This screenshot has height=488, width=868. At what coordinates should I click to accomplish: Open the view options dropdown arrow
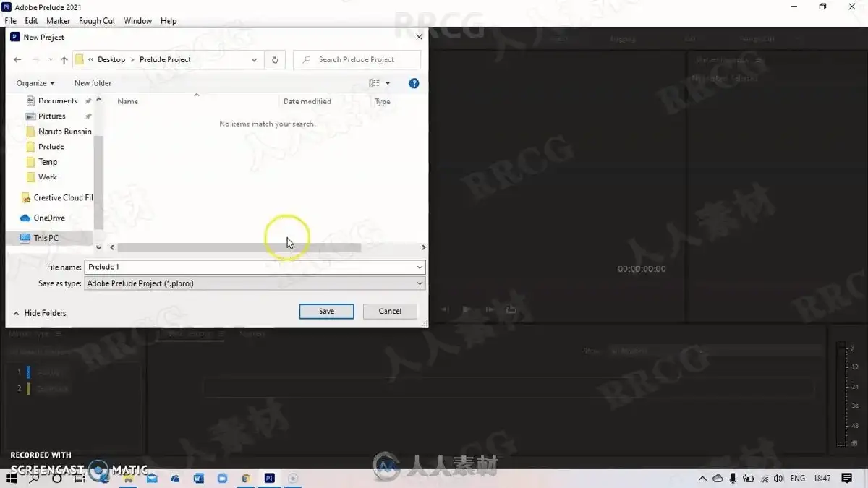388,83
